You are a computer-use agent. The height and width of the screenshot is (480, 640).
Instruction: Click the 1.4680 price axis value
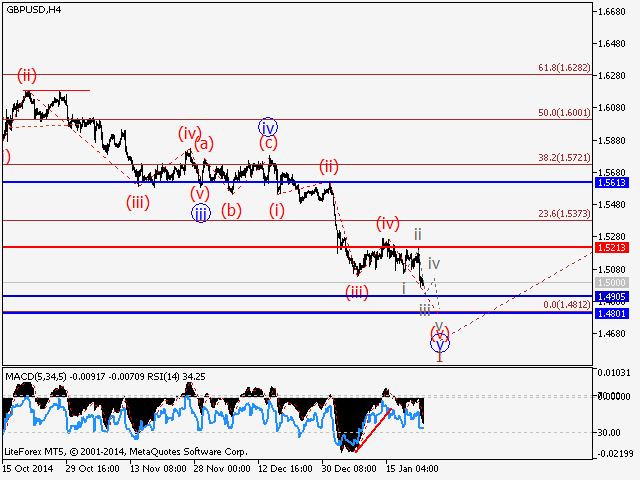point(611,334)
